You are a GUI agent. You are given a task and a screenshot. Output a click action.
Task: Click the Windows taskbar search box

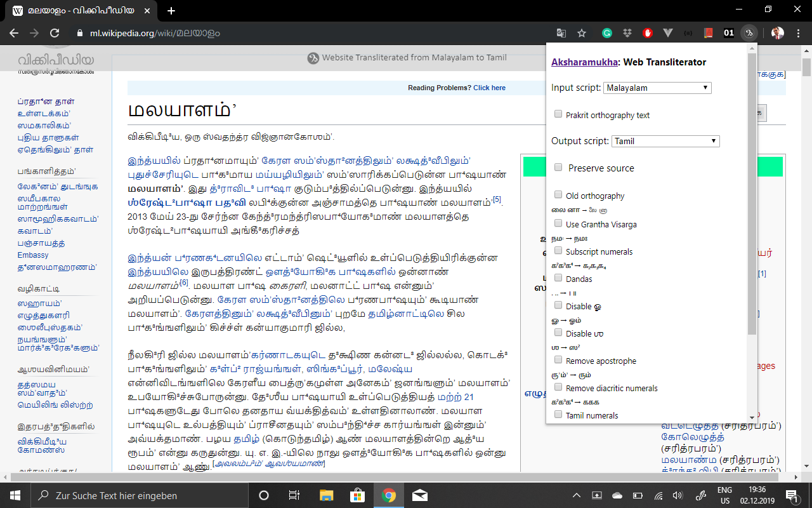140,495
